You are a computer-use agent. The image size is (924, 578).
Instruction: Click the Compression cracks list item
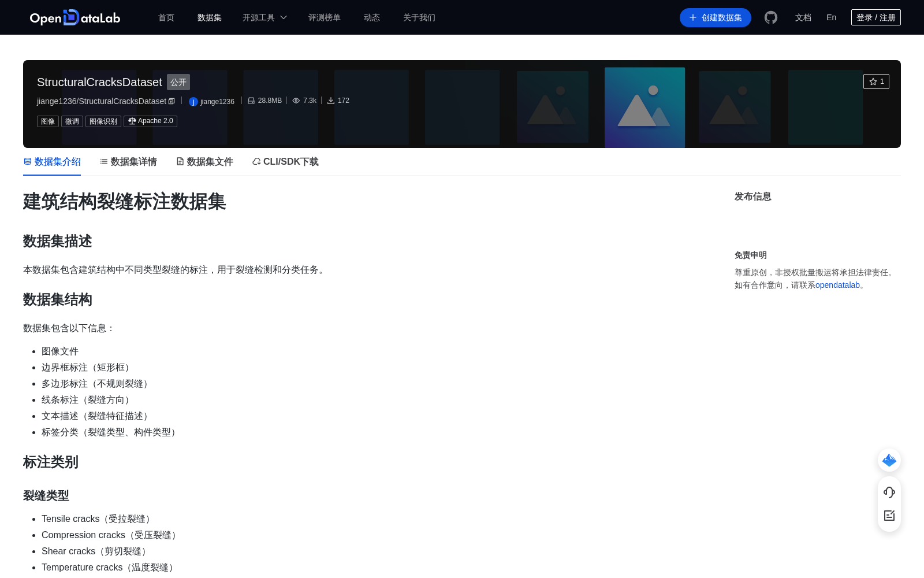click(110, 535)
